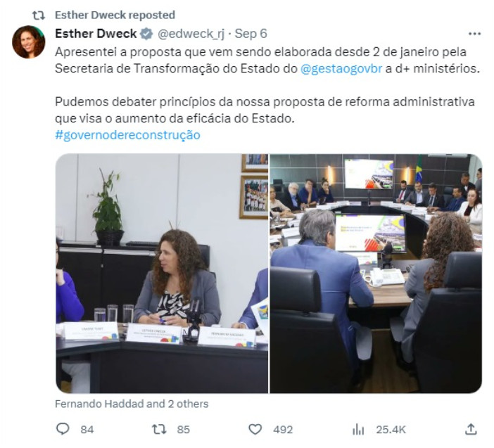Click the @gestaogovbr mention link

pyautogui.click(x=341, y=68)
